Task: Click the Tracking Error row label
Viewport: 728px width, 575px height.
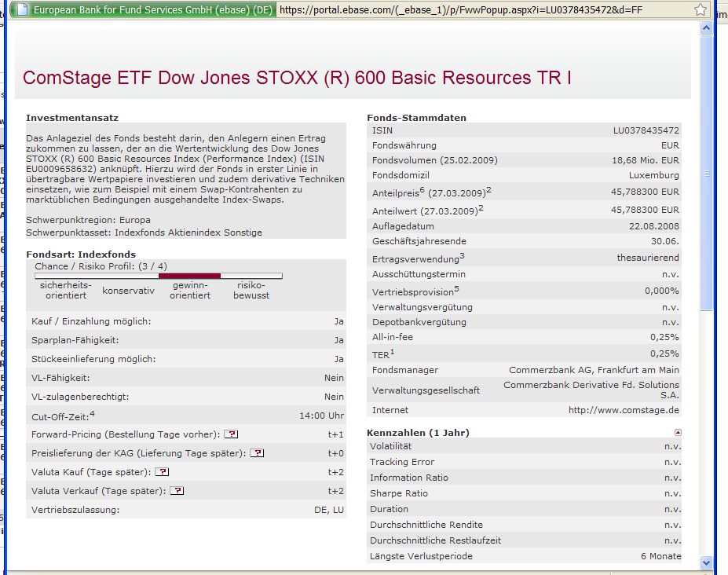Action: coord(402,462)
